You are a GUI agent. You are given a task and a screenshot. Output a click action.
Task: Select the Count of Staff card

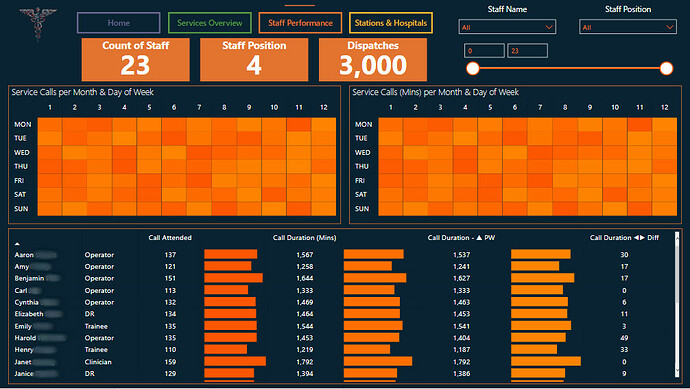click(x=136, y=59)
